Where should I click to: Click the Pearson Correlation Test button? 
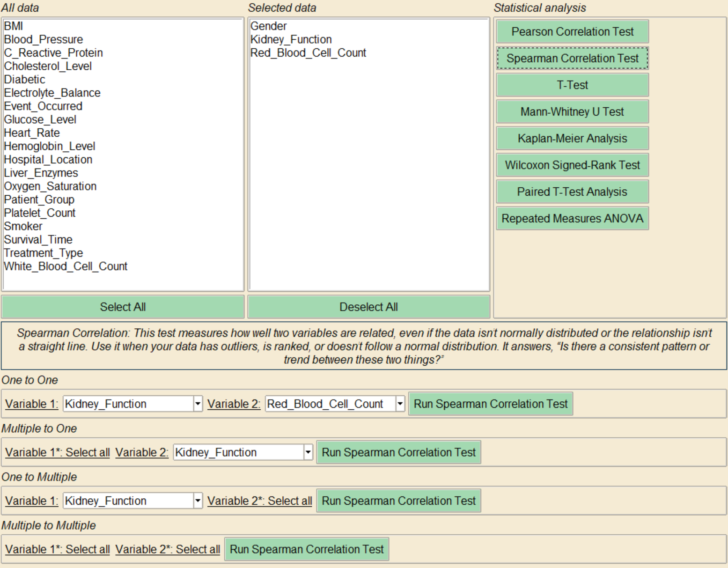coord(572,31)
